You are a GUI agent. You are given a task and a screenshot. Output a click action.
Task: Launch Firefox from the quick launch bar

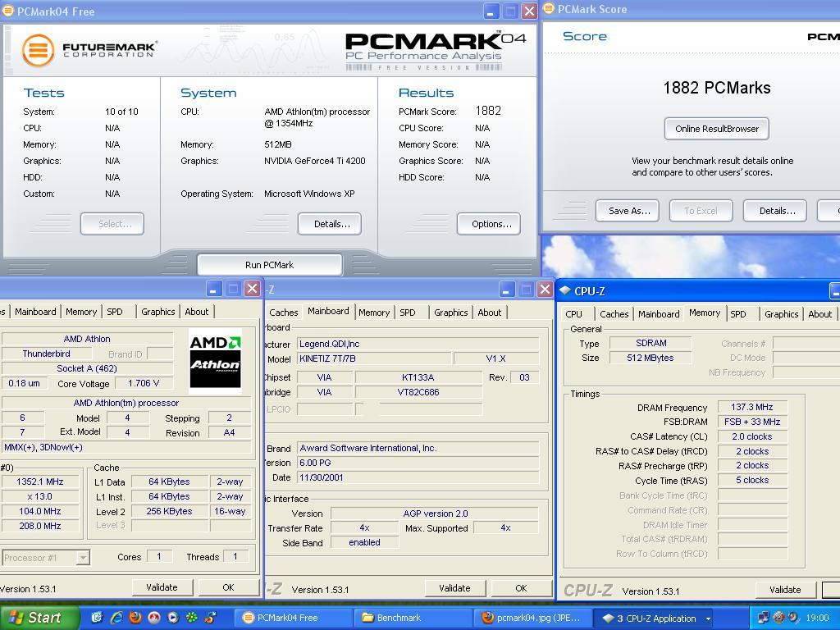(x=135, y=618)
